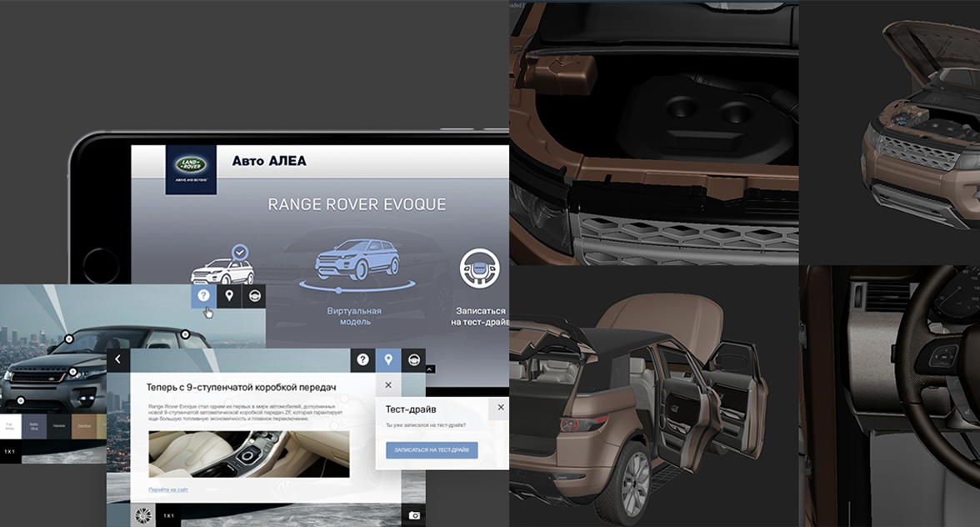The width and height of the screenshot is (980, 527).
Task: Close the Тест-драйв popup
Action: [501, 407]
